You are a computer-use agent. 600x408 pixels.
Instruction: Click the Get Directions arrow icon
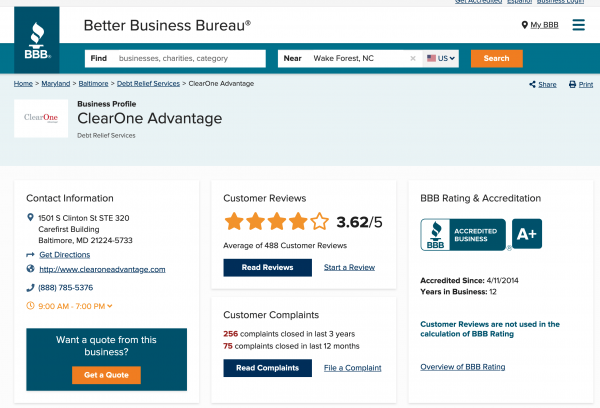point(30,255)
